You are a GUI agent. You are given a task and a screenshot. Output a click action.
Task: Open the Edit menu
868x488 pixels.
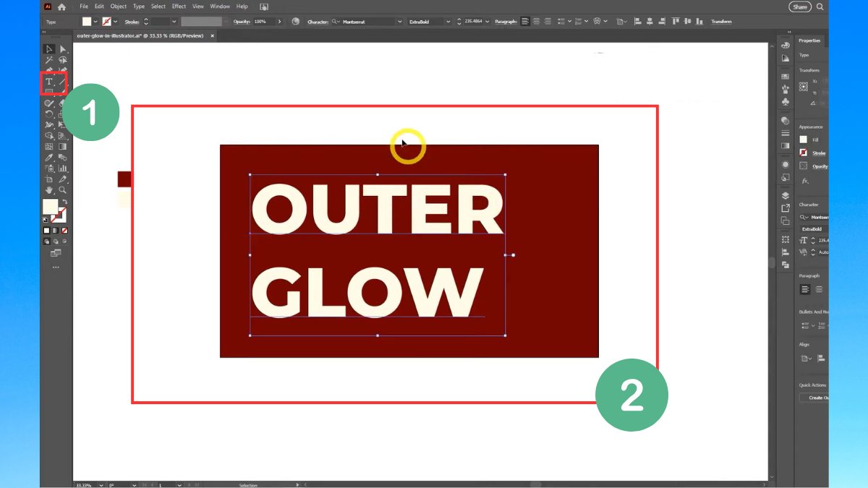99,7
